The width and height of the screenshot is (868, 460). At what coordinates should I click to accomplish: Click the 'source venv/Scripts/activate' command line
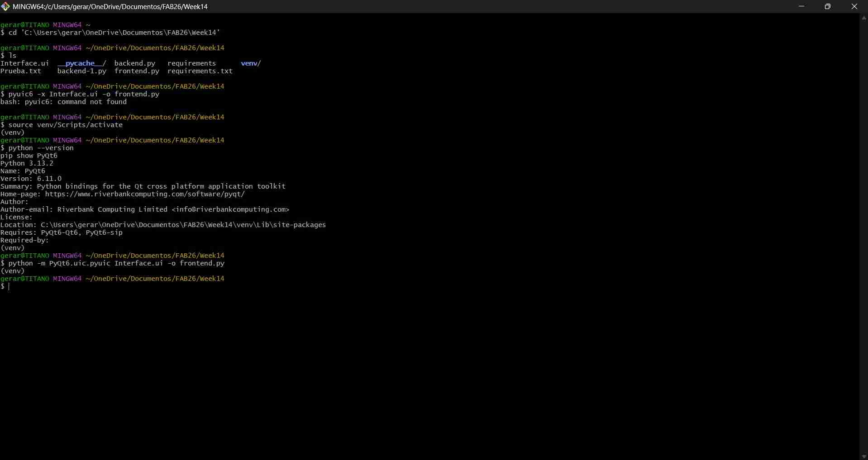(62, 125)
